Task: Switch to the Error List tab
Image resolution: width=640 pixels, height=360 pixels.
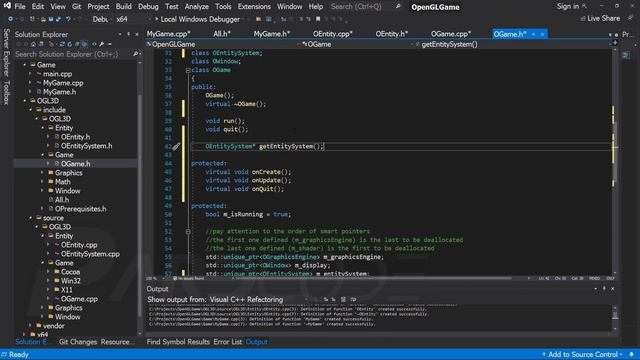Action: tap(227, 342)
